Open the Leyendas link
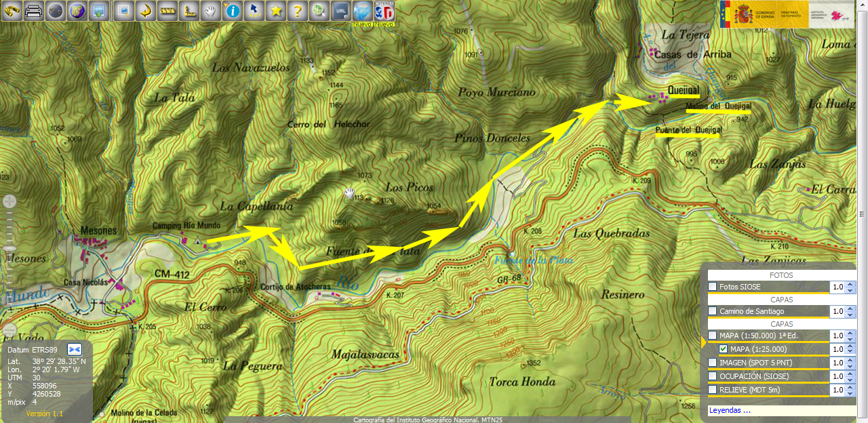Viewport: 868px width, 423px height. (x=730, y=410)
